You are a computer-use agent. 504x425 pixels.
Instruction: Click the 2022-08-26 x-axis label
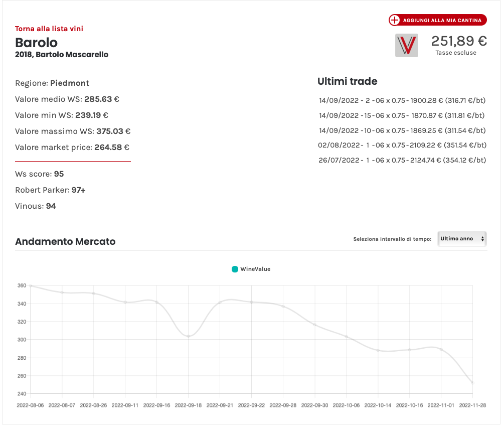[93, 405]
